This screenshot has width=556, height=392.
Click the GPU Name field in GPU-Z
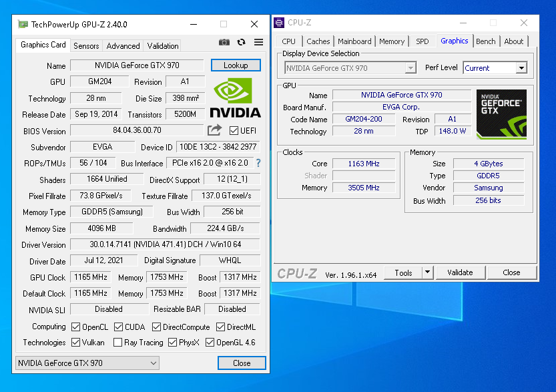tap(137, 65)
